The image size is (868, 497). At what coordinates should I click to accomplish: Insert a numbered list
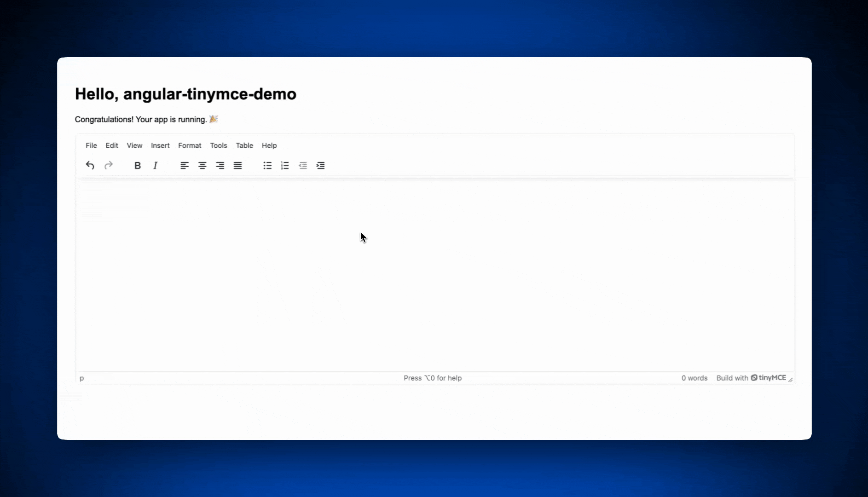[285, 165]
